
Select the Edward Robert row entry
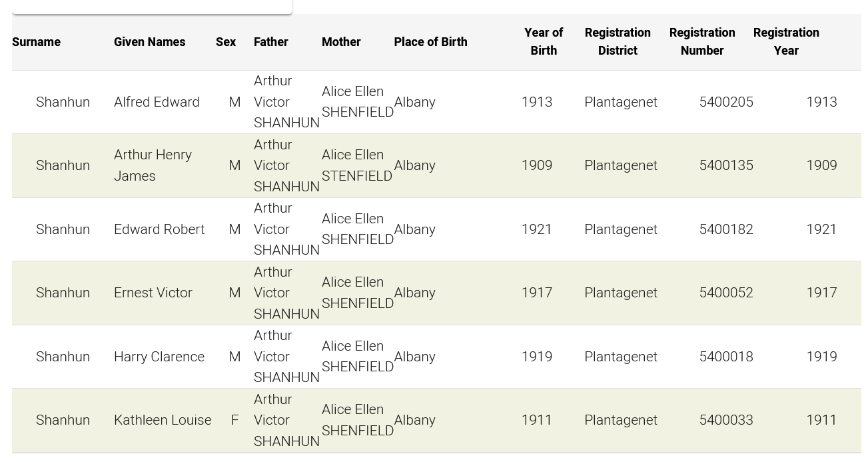(x=159, y=229)
